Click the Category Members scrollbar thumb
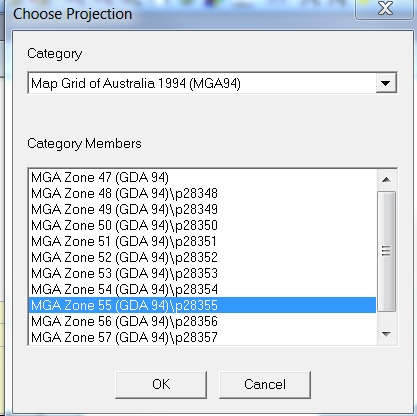This screenshot has height=416, width=417. coord(386,251)
